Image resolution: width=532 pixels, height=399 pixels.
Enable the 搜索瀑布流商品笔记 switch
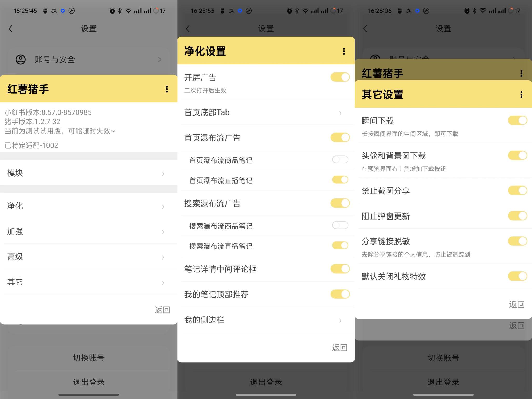340,225
